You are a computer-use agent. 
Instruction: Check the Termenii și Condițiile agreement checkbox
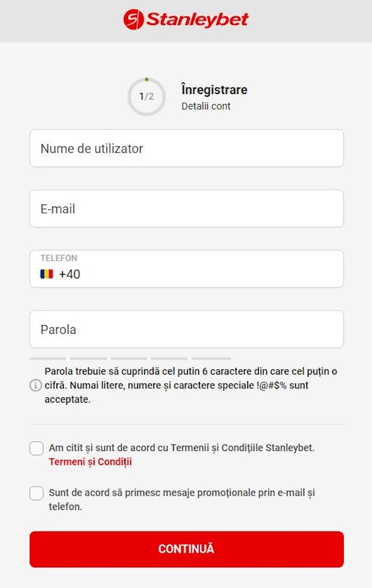pos(36,448)
